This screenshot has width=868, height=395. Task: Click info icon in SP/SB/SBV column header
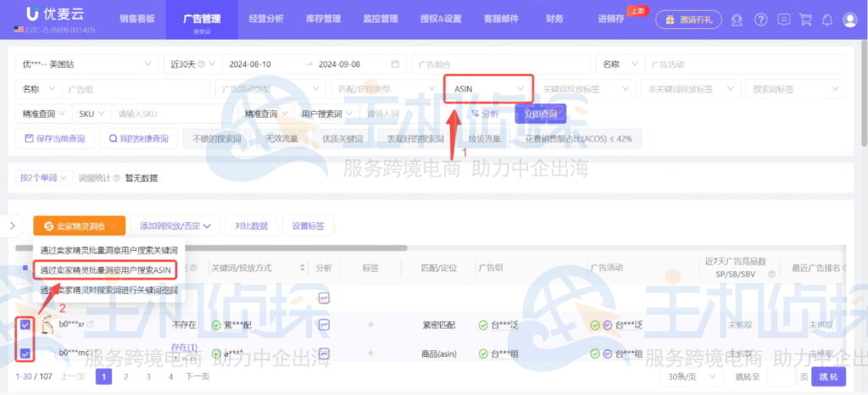[771, 275]
